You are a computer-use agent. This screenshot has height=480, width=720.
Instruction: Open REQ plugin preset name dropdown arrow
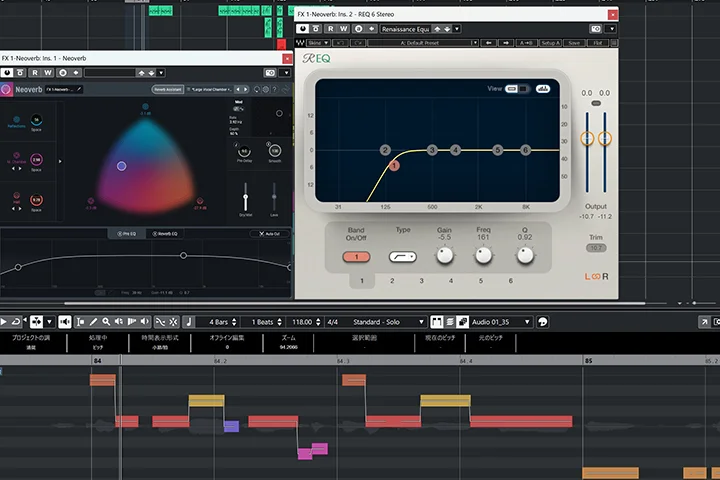coord(457,29)
